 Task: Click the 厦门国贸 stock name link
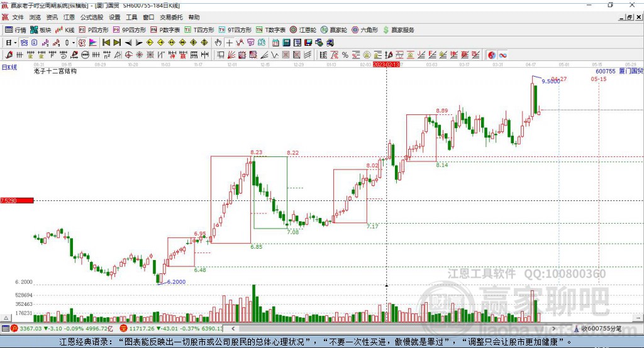coord(631,72)
